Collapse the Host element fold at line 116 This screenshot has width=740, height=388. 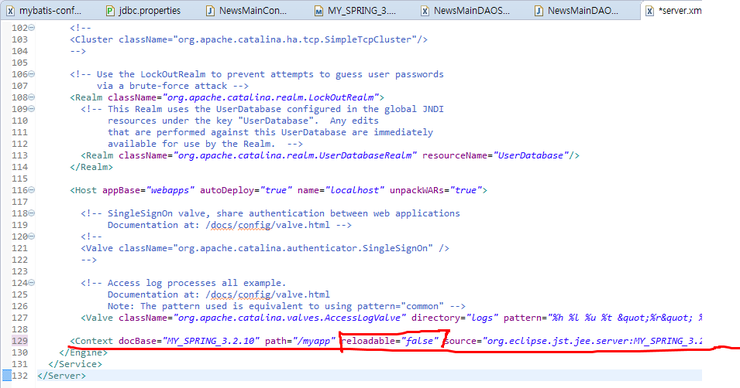[x=32, y=190]
